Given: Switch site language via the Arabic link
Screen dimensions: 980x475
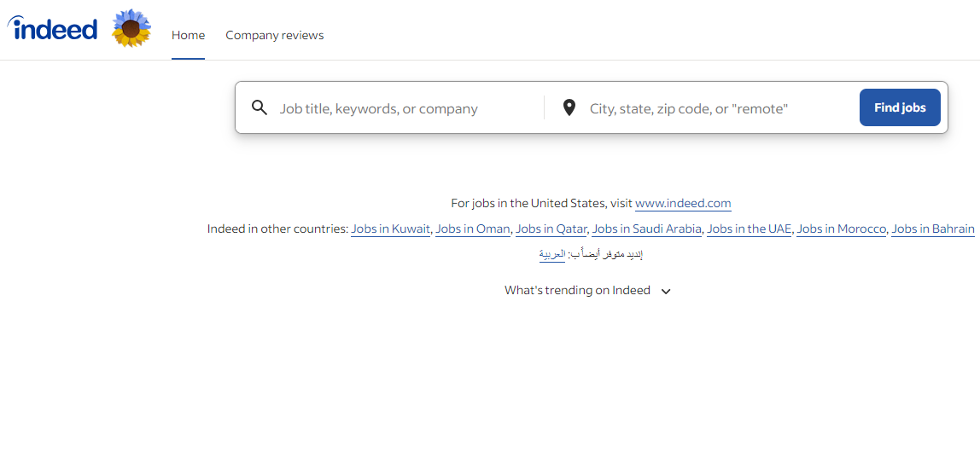Looking at the screenshot, I should tap(552, 254).
